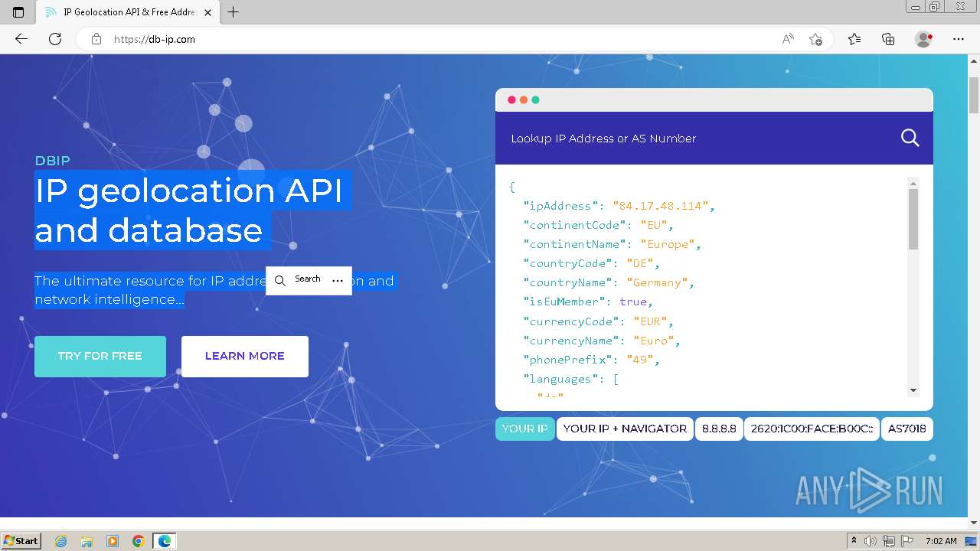Open Read aloud icon in address bar
This screenshot has height=551, width=980.
pyautogui.click(x=788, y=39)
